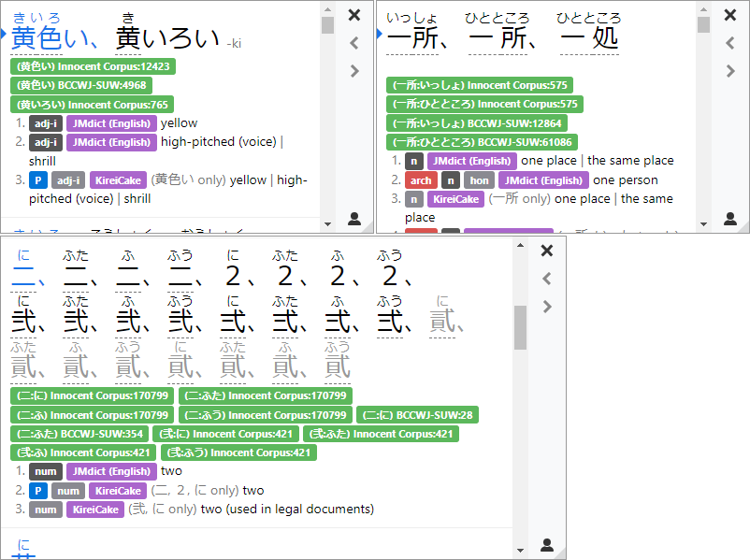Click the JMdict (English) dictionary tag for shrill
Image resolution: width=750 pixels, height=560 pixels.
coord(111,141)
